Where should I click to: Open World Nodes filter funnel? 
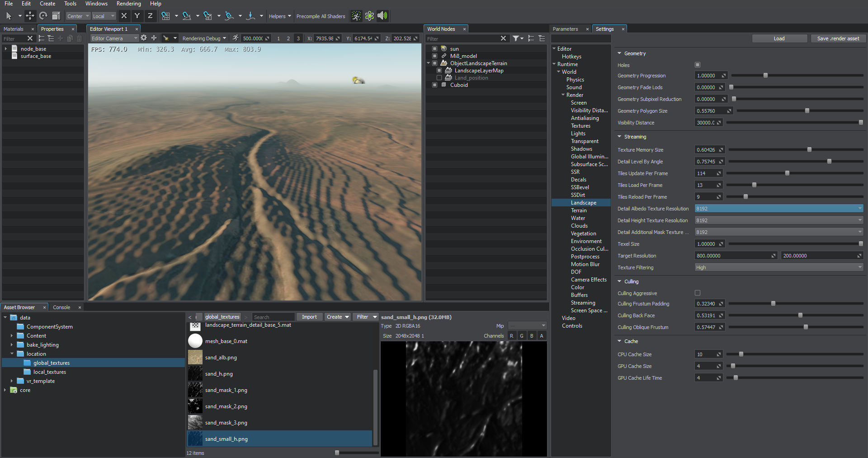point(516,38)
